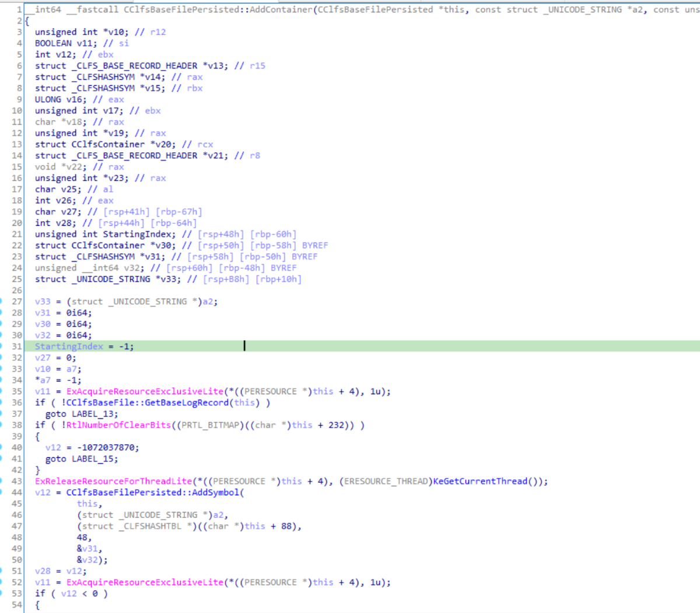Image resolution: width=700 pixels, height=613 pixels.
Task: Select the constant -1072037870
Action: (108, 447)
